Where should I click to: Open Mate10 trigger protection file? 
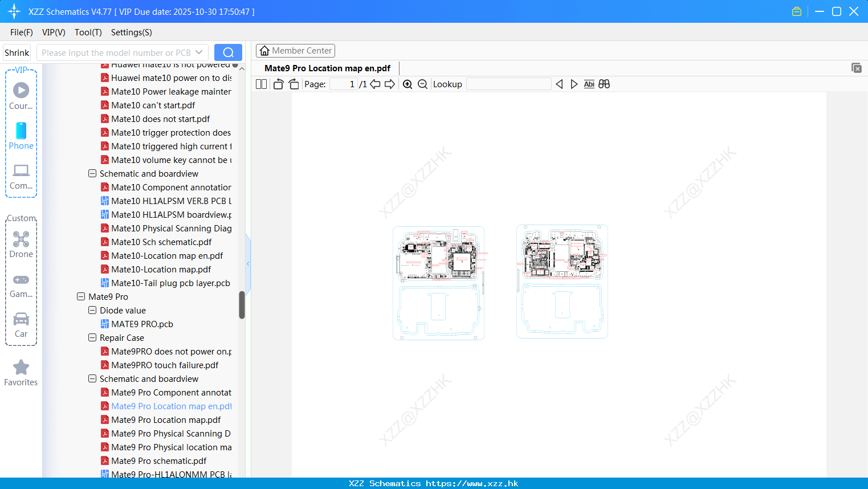tap(166, 133)
